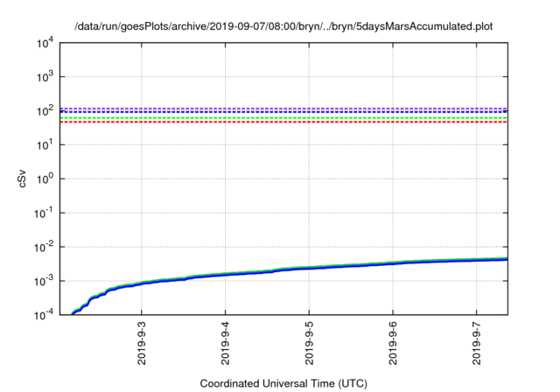Click the 10^-1 y-axis tick label
The width and height of the screenshot is (560, 392).
[45, 213]
